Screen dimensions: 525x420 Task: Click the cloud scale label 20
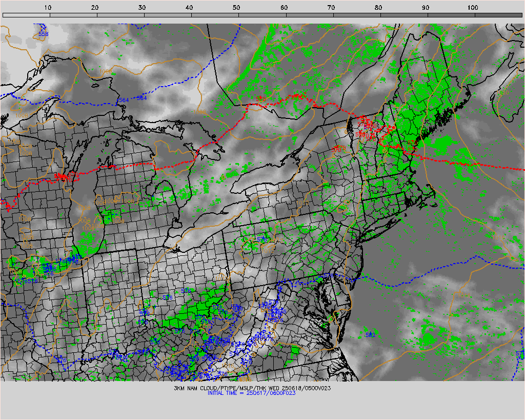[95, 7]
